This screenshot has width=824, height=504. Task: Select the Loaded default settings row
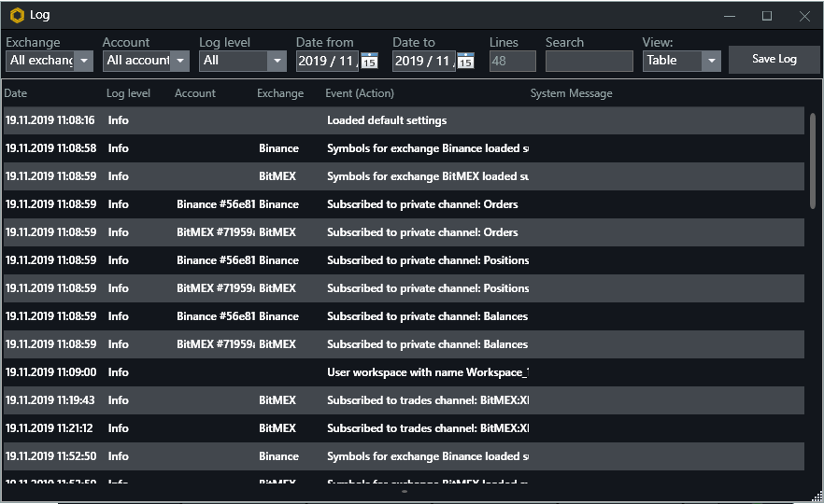(x=404, y=120)
